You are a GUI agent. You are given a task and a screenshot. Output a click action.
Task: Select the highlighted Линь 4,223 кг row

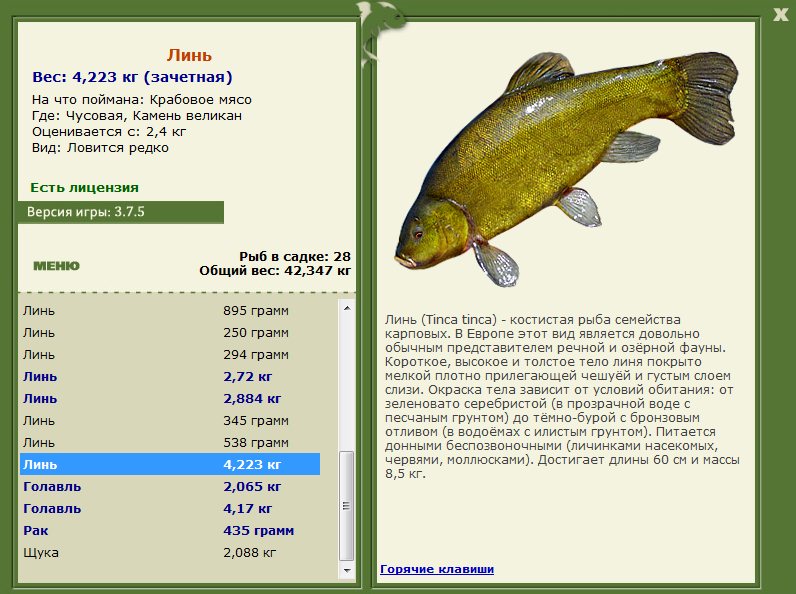[170, 465]
